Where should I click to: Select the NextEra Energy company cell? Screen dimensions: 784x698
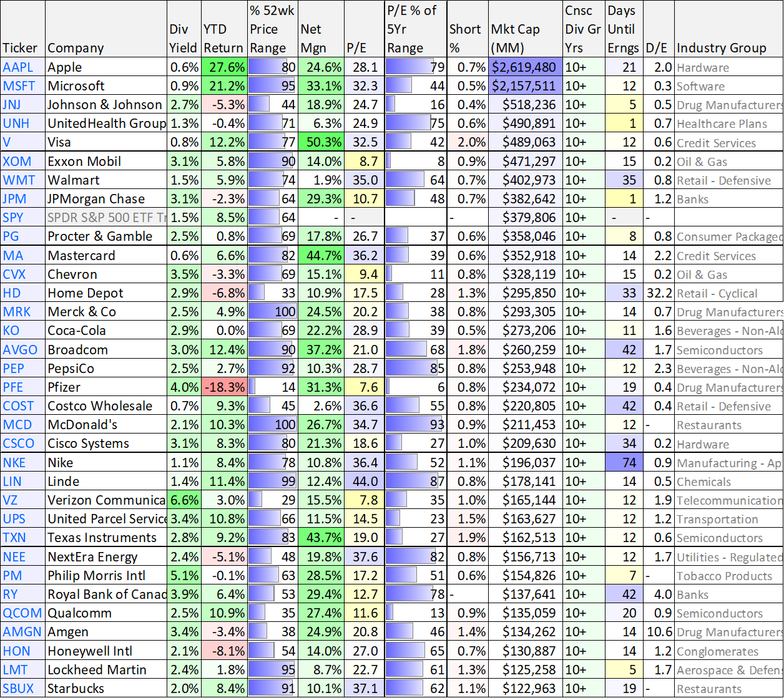105,556
